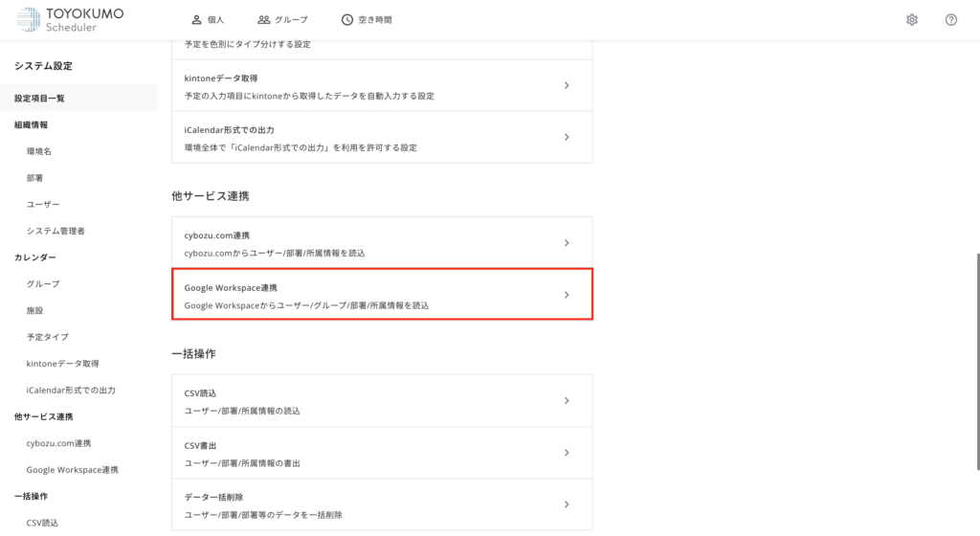Open Google Workspace連携 in the sidebar
Image resolution: width=980 pixels, height=536 pixels.
(x=73, y=470)
